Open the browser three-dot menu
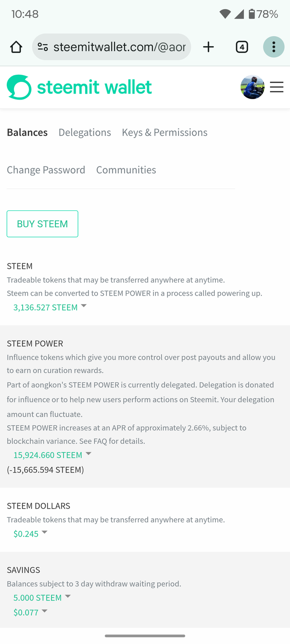 [274, 47]
